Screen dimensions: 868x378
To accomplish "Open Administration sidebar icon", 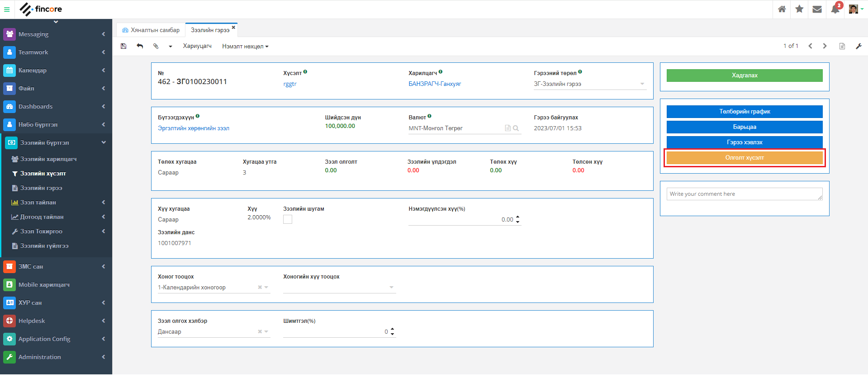I will click(x=9, y=357).
